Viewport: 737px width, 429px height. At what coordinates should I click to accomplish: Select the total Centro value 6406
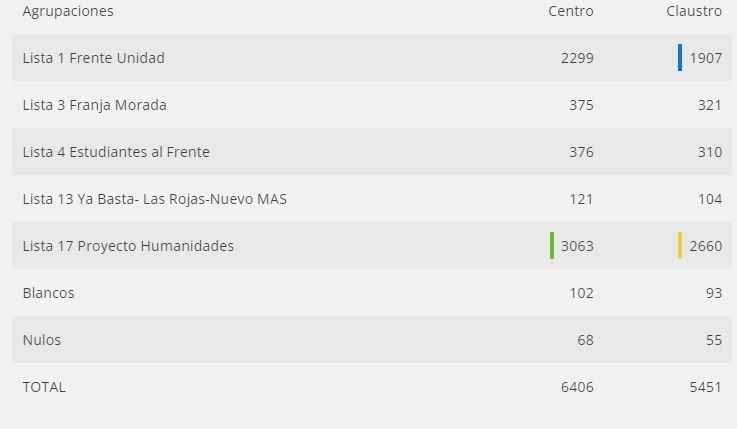click(x=577, y=387)
